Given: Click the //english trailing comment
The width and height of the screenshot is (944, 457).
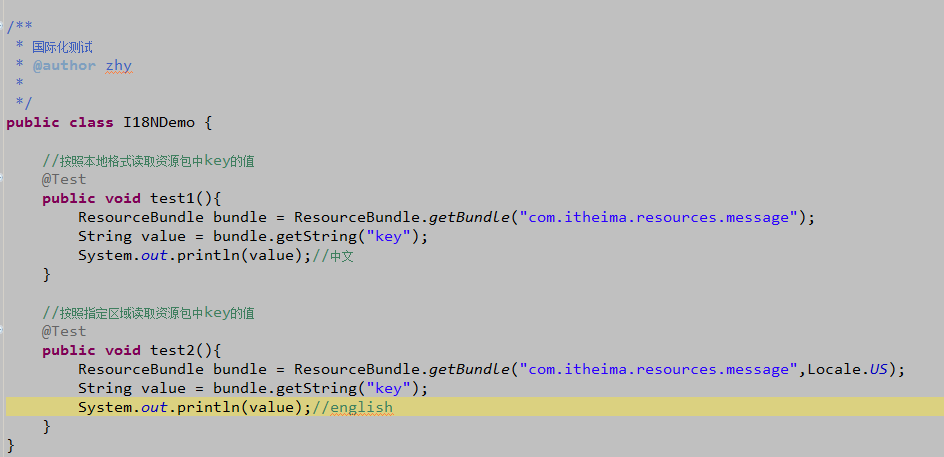Looking at the screenshot, I should click(x=353, y=408).
